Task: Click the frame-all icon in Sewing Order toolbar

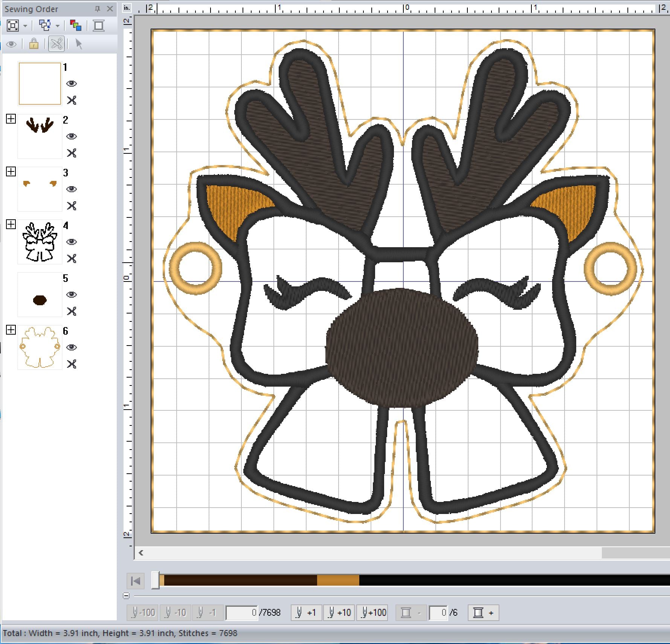Action: point(13,26)
